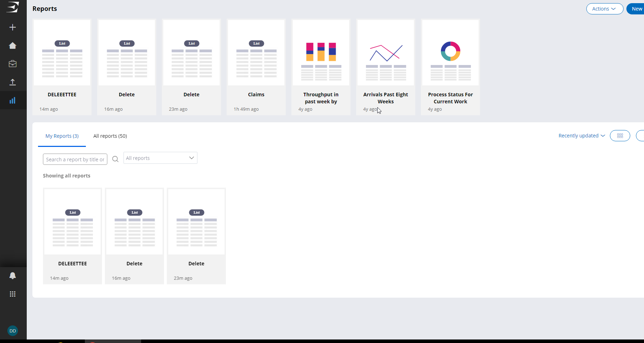This screenshot has width=644, height=343.
Task: Click the Pega logo icon in sidebar
Action: pyautogui.click(x=13, y=7)
